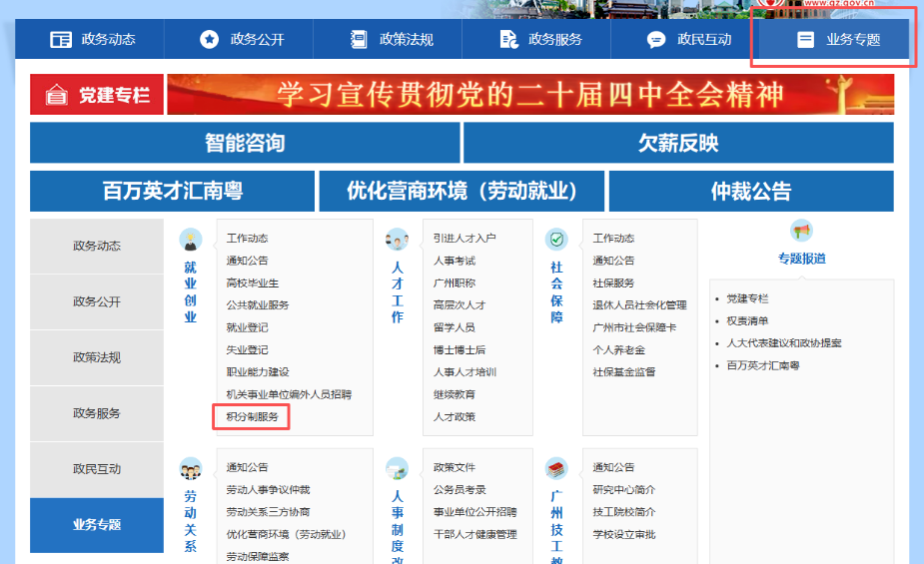Viewport: 924px width, 564px height.
Task: Select the 政务服务 tab in left sidebar
Action: [x=97, y=414]
